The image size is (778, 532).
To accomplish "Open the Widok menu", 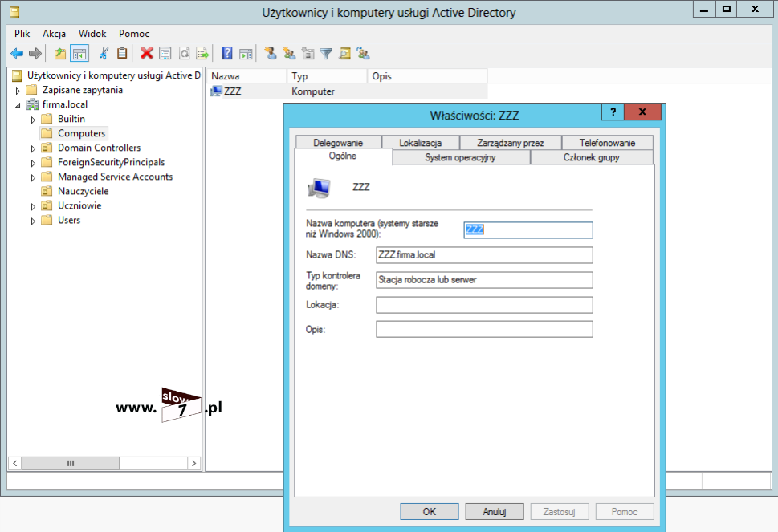I will click(92, 34).
